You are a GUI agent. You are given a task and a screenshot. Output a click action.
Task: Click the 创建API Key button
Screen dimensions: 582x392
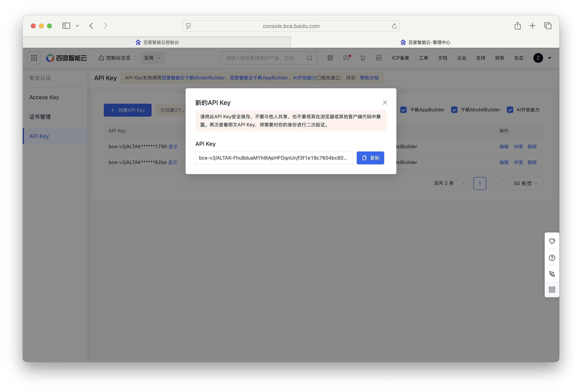[x=128, y=110]
